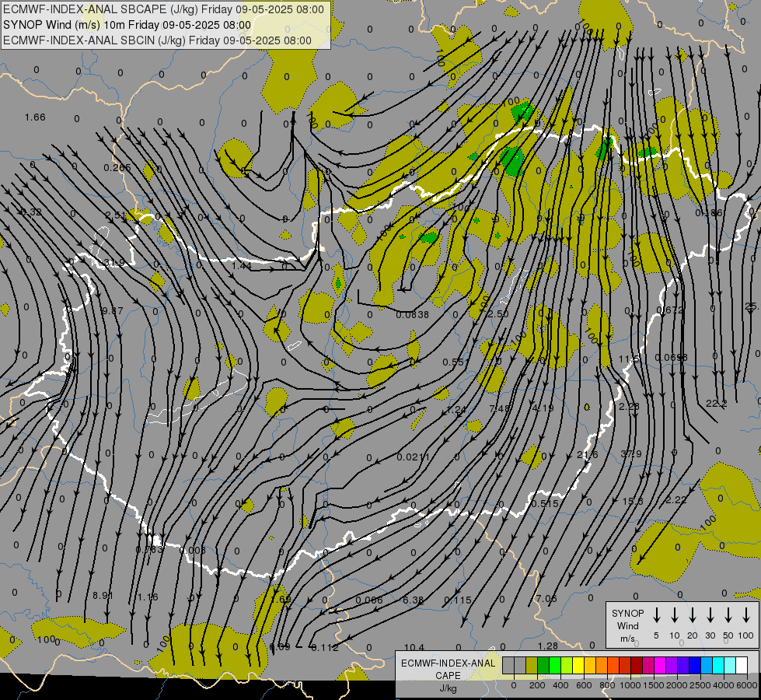This screenshot has height=700, width=761.
Task: Click the map value 0.265
Action: pyautogui.click(x=117, y=167)
